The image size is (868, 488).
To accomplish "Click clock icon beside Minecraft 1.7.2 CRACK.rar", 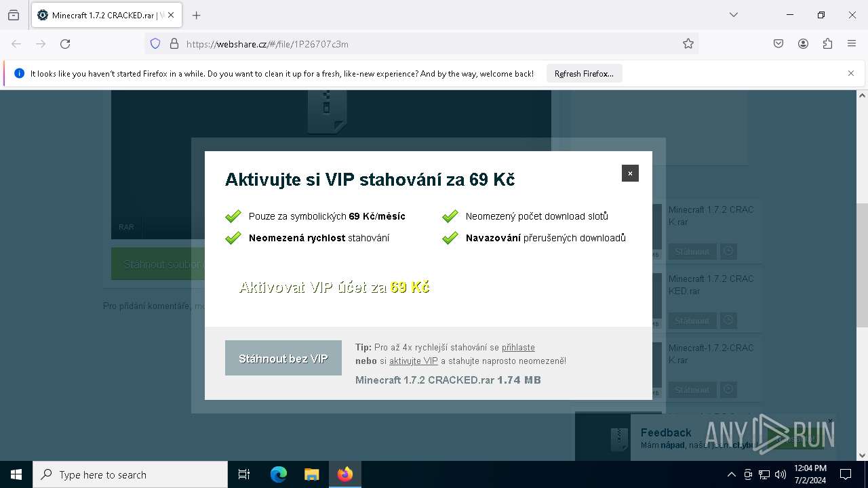I will (728, 251).
